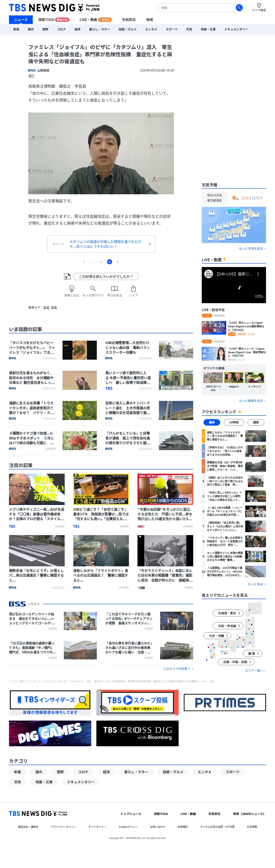This screenshot has width=275, height=868.
Task: Play the 24h LIVE video
Action: 234,285
